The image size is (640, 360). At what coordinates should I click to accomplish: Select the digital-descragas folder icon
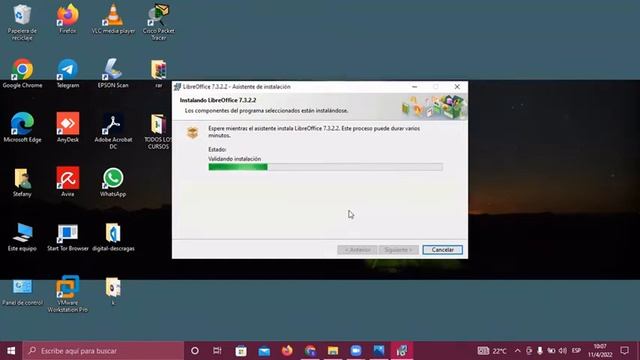113,236
